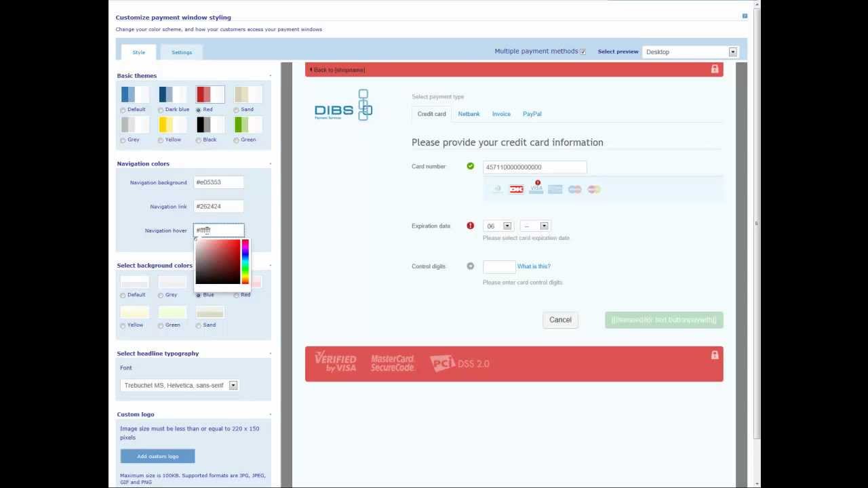The height and width of the screenshot is (488, 868).
Task: Click the Navigation hover color field
Action: [x=218, y=230]
